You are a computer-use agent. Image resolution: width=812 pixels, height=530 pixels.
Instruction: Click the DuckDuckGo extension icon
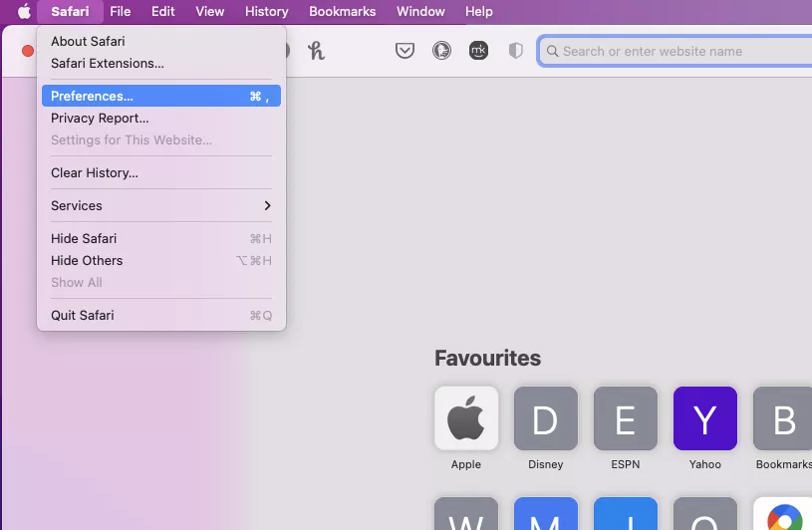441,51
